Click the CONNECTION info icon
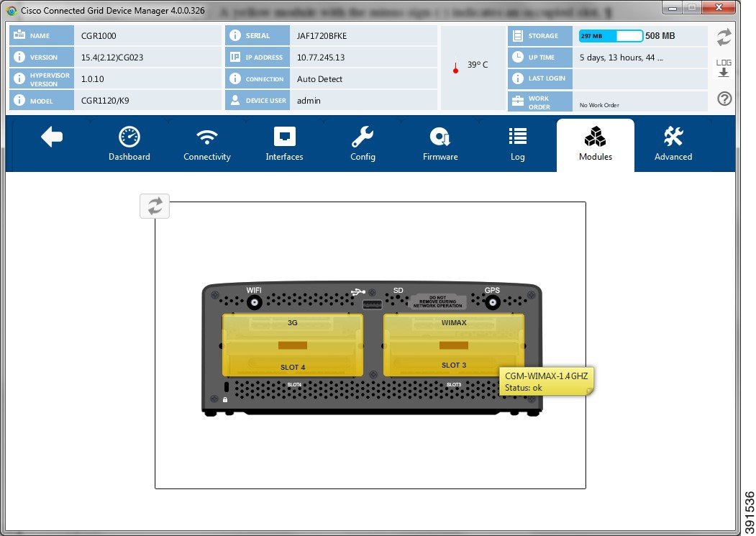This screenshot has width=756, height=536. pos(234,78)
